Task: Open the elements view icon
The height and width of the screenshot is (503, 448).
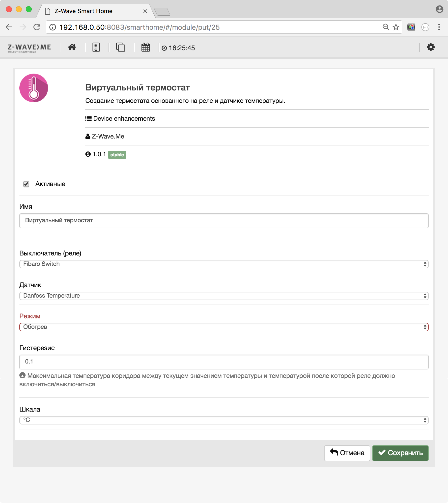Action: 121,47
